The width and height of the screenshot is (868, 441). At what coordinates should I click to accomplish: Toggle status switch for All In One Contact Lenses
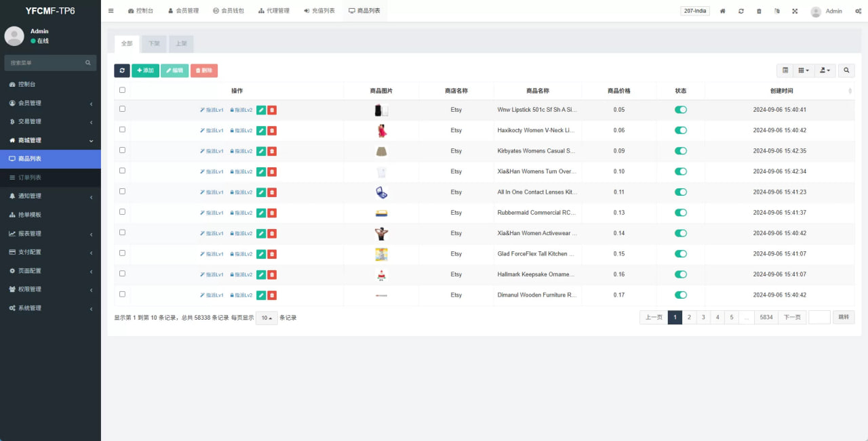point(681,192)
